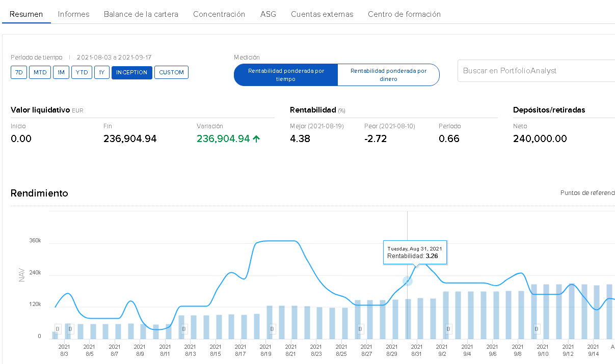Set the period to YTD
Screen dimensions: 615x364
point(82,72)
